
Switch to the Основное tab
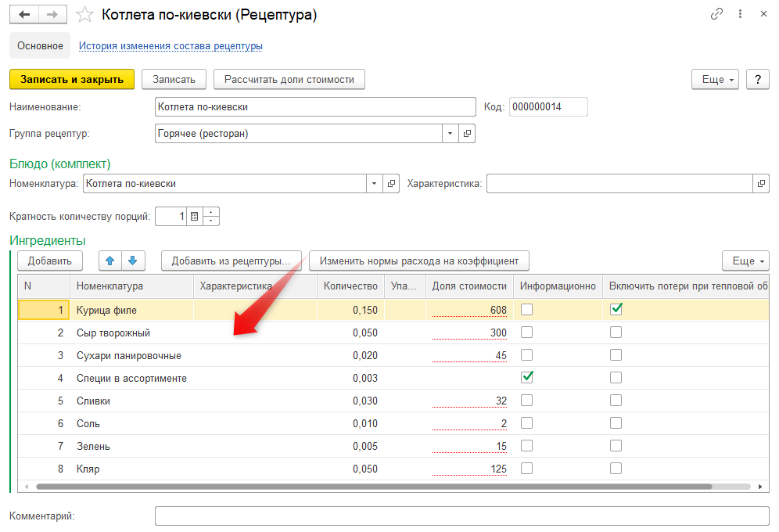tap(40, 46)
